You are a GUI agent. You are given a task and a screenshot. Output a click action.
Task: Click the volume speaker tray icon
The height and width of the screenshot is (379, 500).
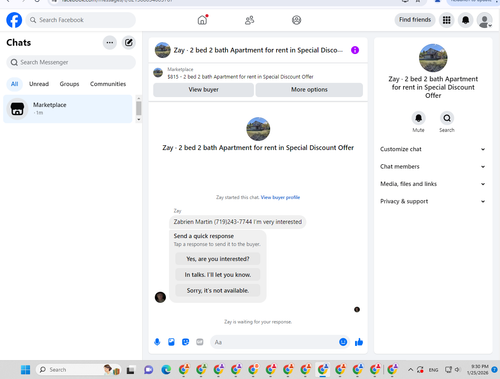[457, 370]
